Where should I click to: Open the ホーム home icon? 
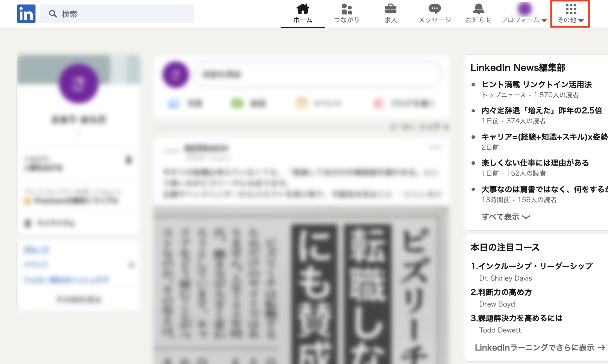pyautogui.click(x=302, y=9)
